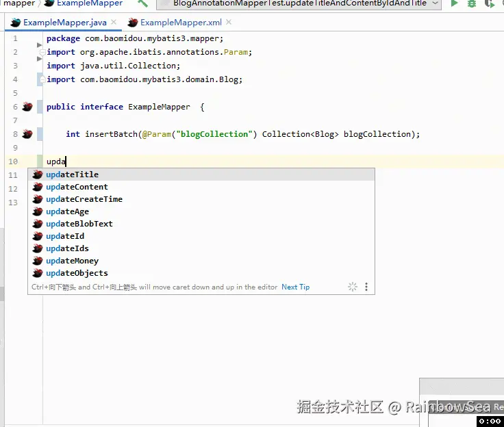This screenshot has height=427, width=504.
Task: Click the Build project hammer icon
Action: click(142, 3)
